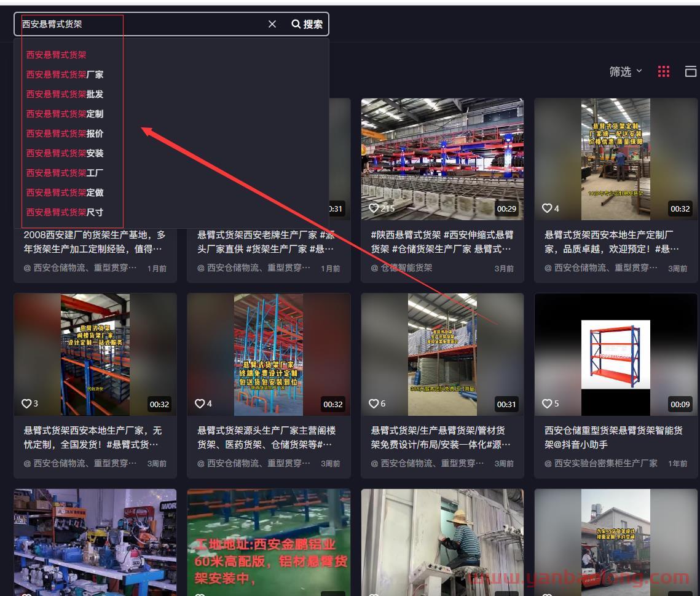This screenshot has height=596, width=700.
Task: Select suggestion 西安悬臂式货架厂家
Action: pyautogui.click(x=65, y=74)
